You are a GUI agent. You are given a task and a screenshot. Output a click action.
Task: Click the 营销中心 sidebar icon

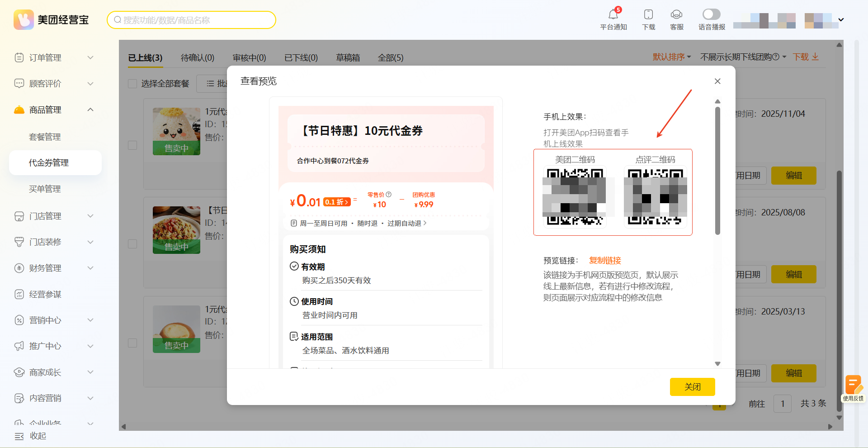pyautogui.click(x=19, y=320)
